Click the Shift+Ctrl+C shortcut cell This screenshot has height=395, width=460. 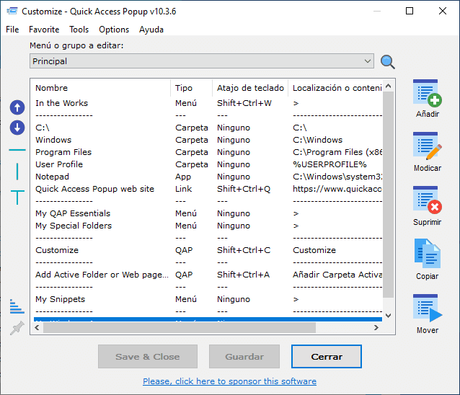click(244, 250)
